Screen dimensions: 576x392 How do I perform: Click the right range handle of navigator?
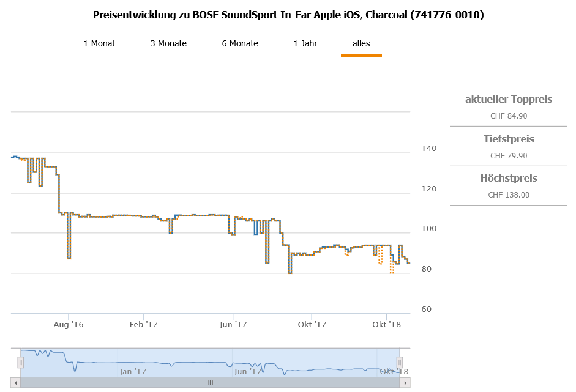tap(400, 363)
